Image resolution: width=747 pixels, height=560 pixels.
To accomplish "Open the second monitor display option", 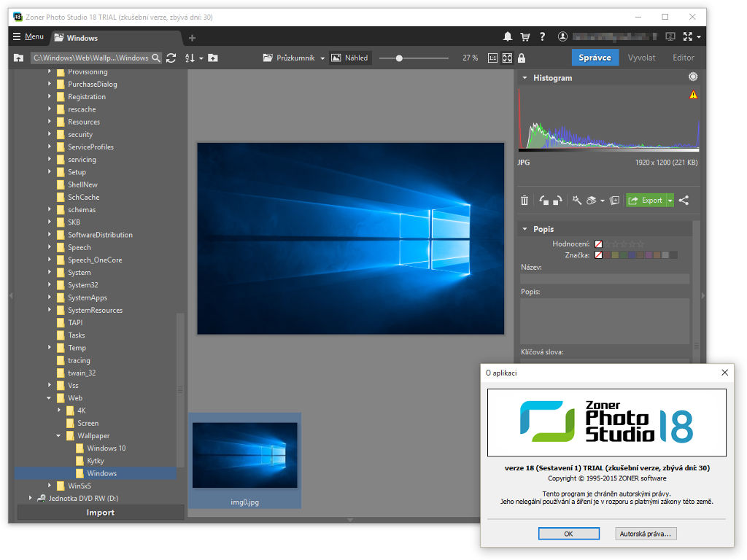I will pos(670,36).
